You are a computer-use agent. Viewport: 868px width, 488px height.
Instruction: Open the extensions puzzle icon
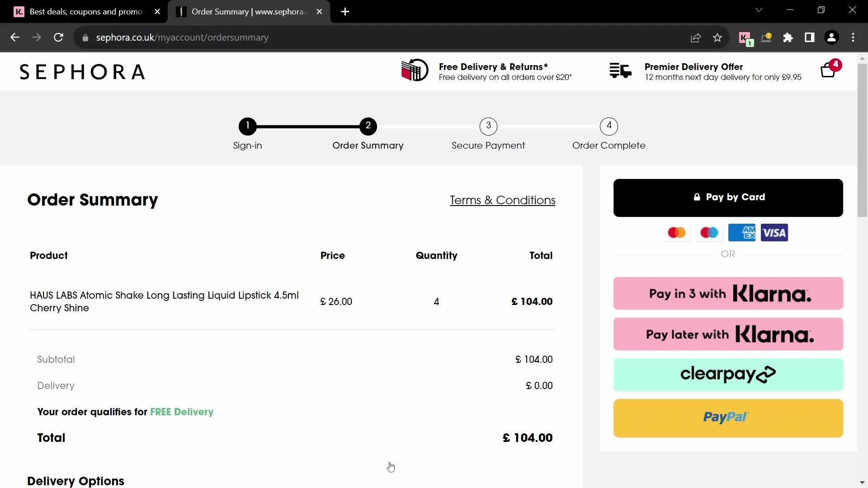(x=788, y=38)
